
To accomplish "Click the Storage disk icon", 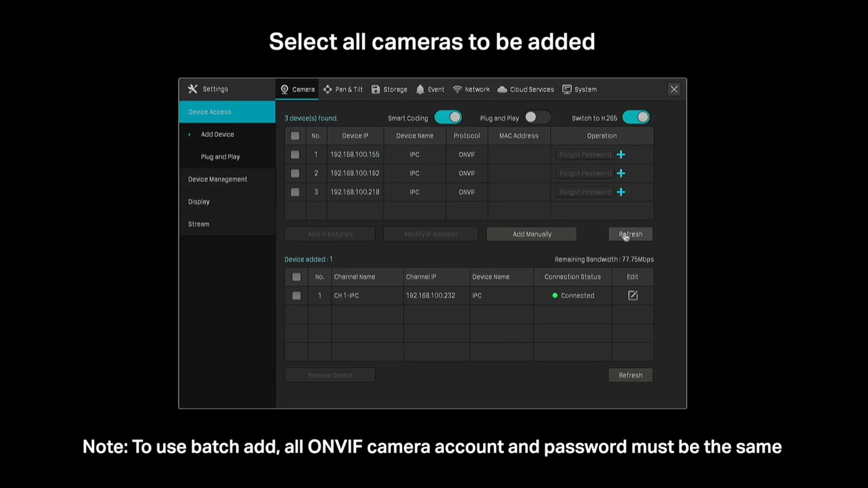I will 376,89.
